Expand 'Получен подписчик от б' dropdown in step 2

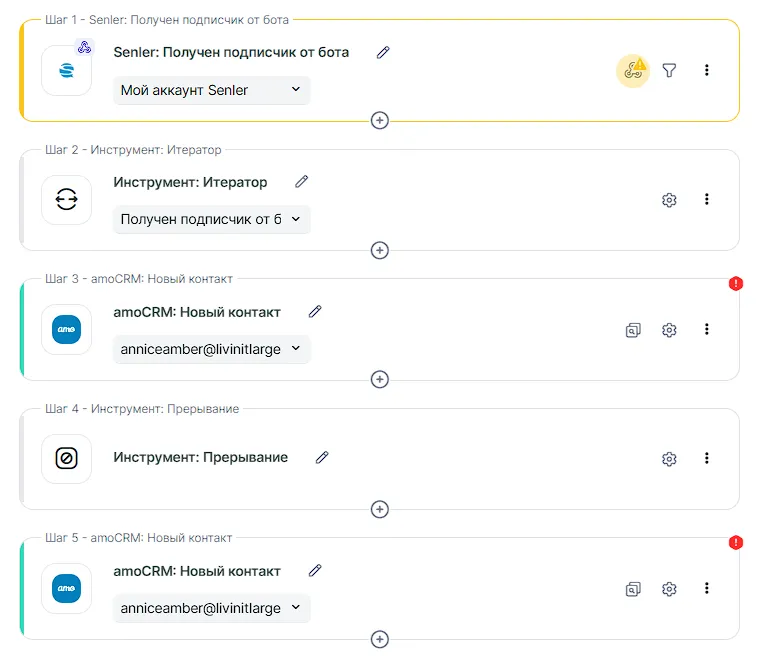[211, 220]
